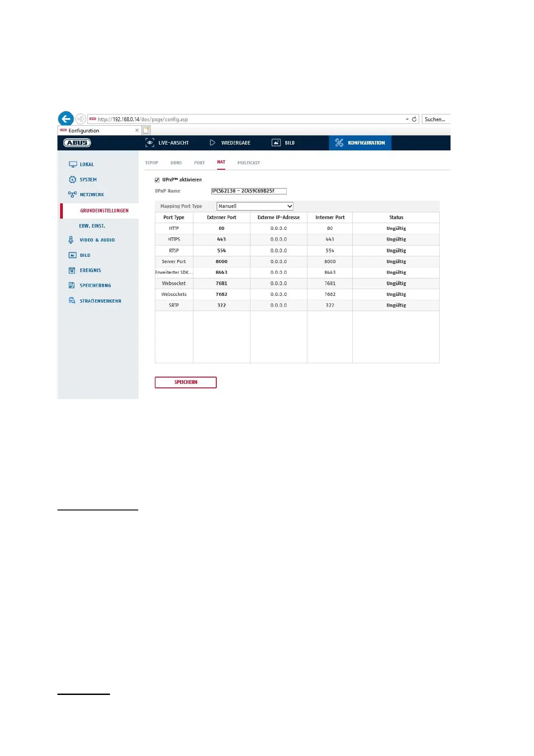Viewport: 534px width, 756px height.
Task: Click the RTSP port type cell
Action: point(174,251)
